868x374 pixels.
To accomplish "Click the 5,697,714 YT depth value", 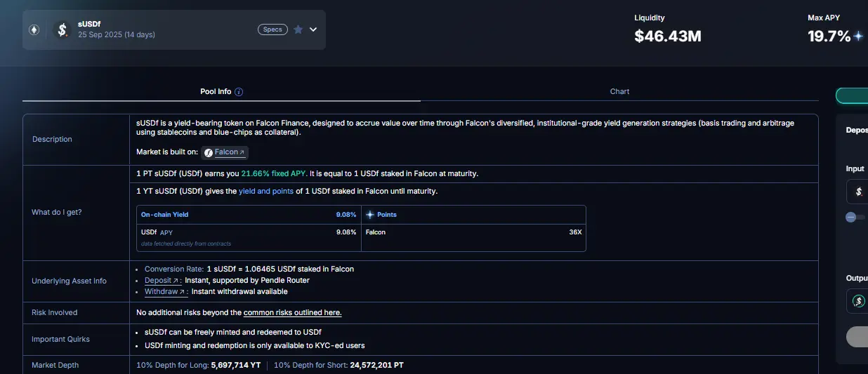I will (x=236, y=366).
